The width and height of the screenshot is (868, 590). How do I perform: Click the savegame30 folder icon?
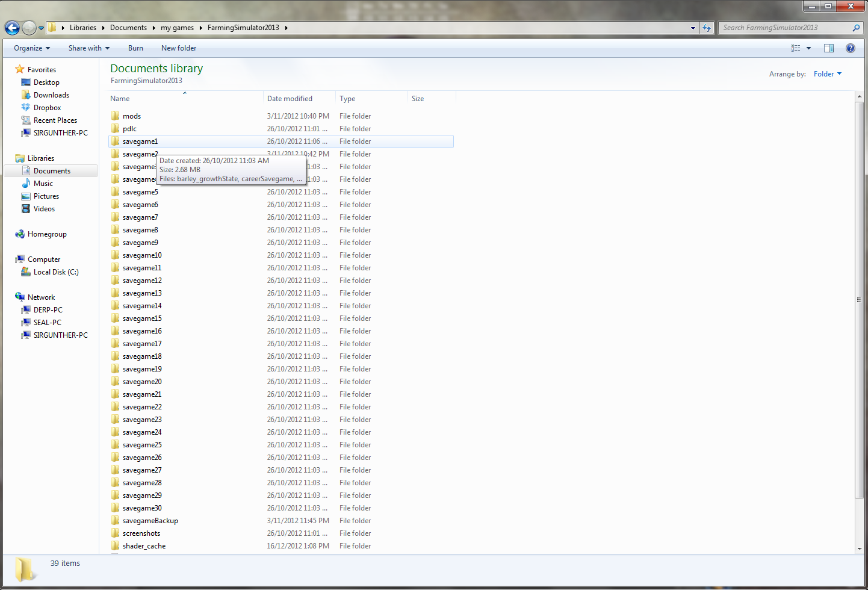(115, 508)
